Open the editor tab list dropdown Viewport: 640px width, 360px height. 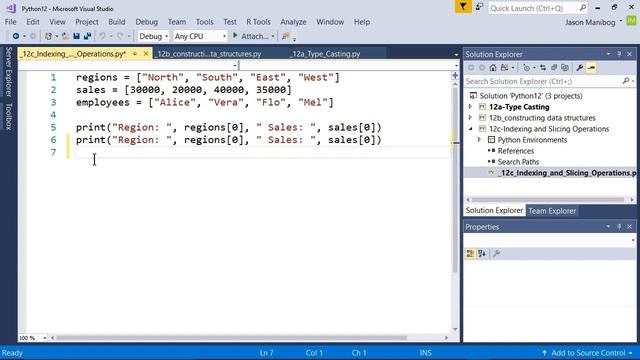456,54
